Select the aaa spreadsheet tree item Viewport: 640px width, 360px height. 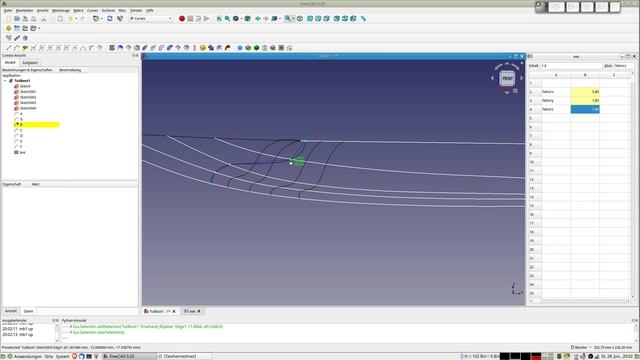(x=20, y=152)
